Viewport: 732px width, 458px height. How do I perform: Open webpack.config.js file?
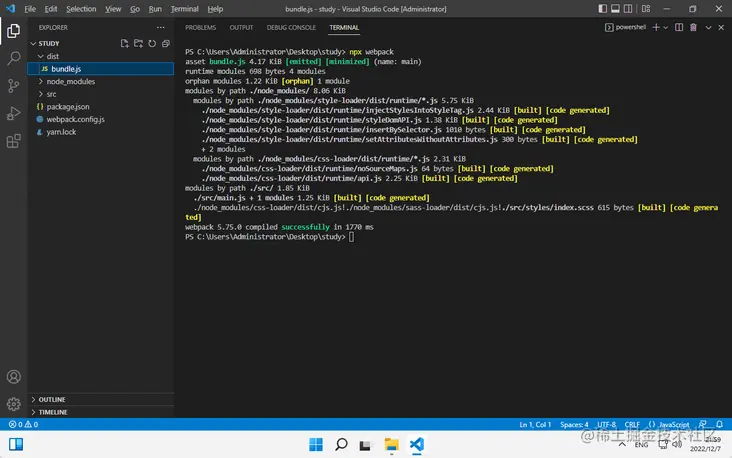[101, 119]
